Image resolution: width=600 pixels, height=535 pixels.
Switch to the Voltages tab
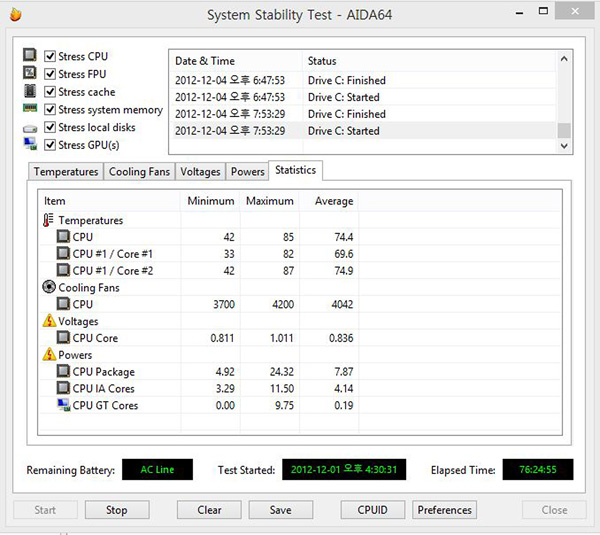pyautogui.click(x=200, y=171)
